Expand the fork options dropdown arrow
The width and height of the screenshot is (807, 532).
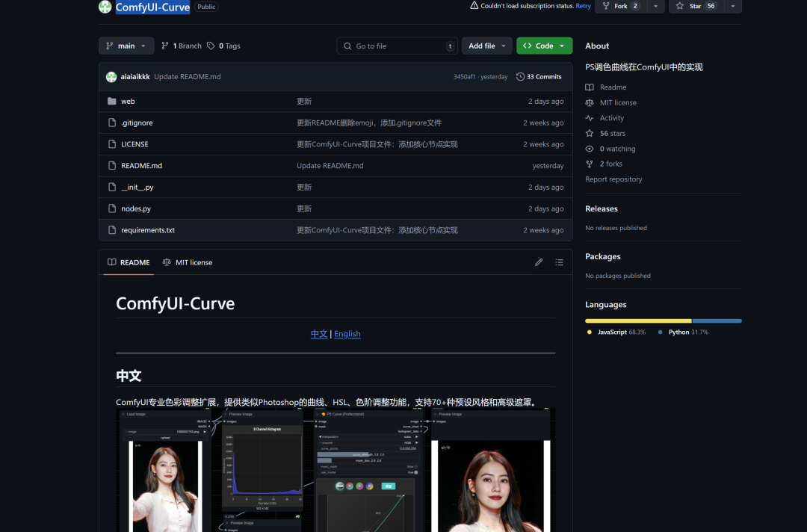pyautogui.click(x=656, y=6)
